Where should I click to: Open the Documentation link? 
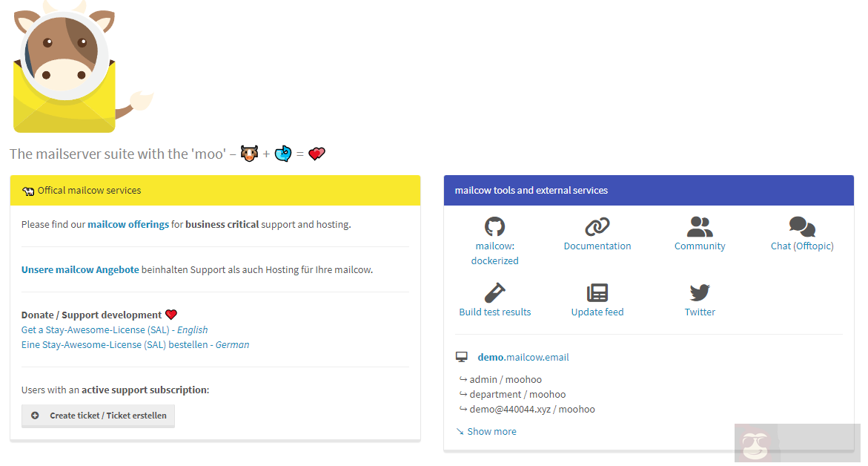click(x=597, y=246)
